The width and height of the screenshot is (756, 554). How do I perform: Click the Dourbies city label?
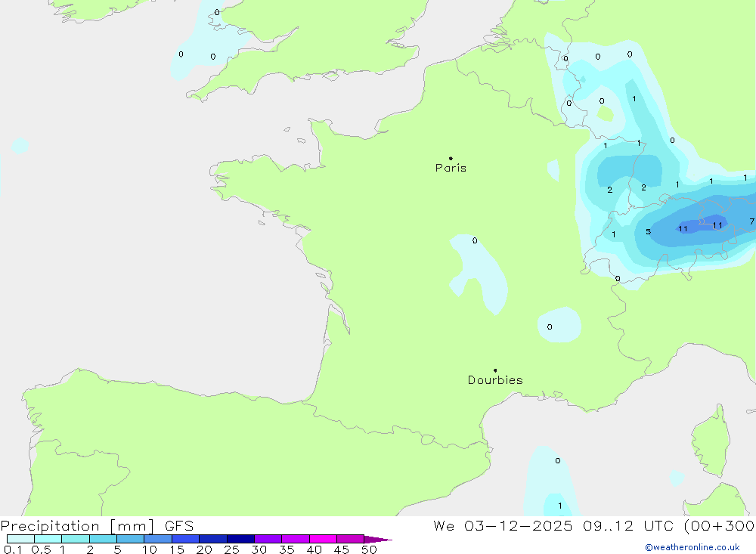pyautogui.click(x=495, y=380)
